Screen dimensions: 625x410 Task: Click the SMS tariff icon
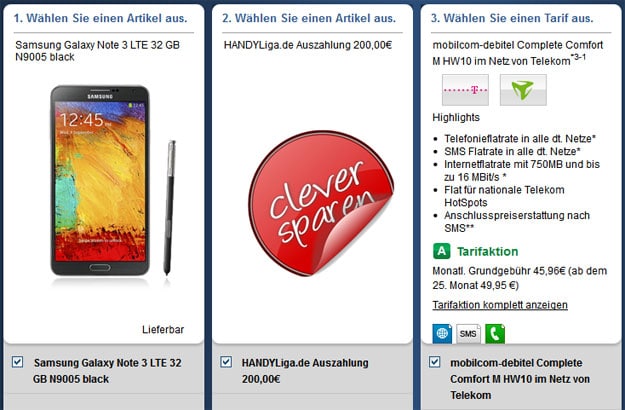pos(468,333)
